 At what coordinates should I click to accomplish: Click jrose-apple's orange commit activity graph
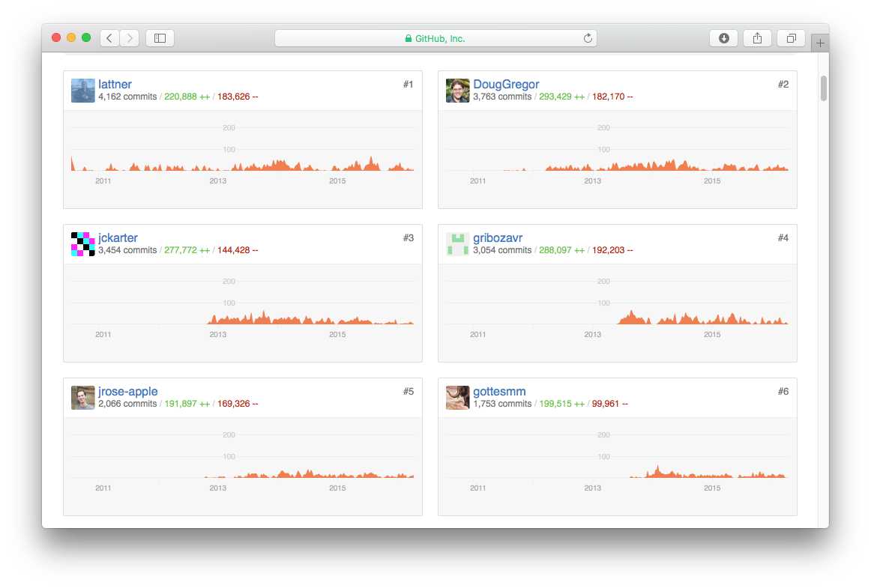pos(309,473)
